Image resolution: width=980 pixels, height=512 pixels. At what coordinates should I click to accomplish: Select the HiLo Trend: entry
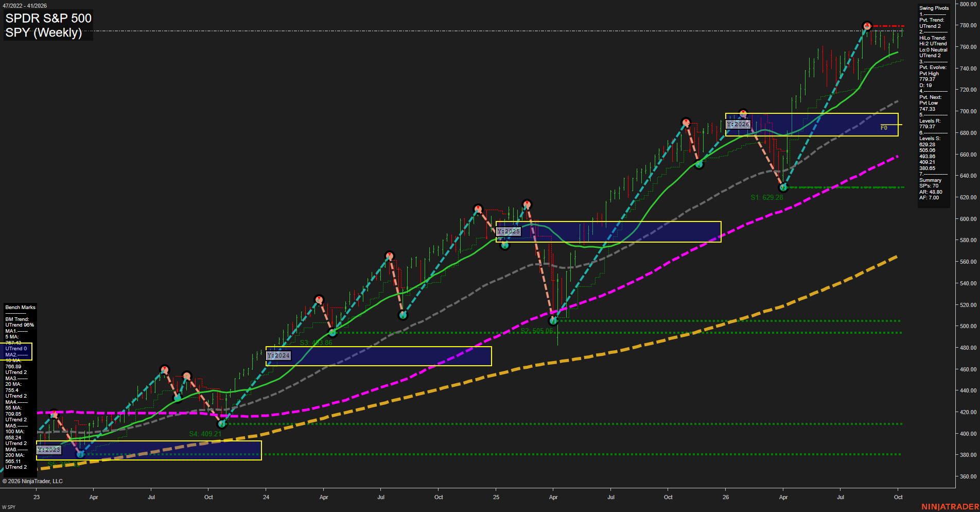(933, 38)
